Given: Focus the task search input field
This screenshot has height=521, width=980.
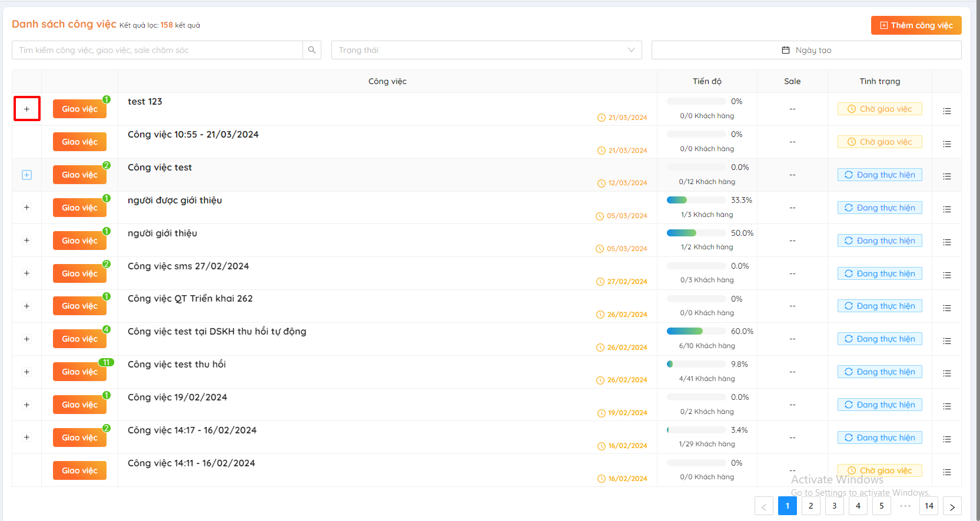Looking at the screenshot, I should (x=157, y=50).
